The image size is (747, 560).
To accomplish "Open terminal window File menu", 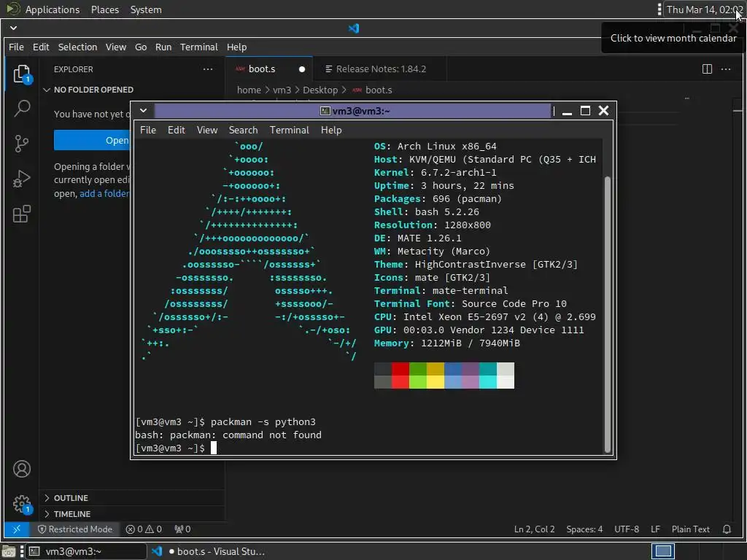I will pos(147,130).
